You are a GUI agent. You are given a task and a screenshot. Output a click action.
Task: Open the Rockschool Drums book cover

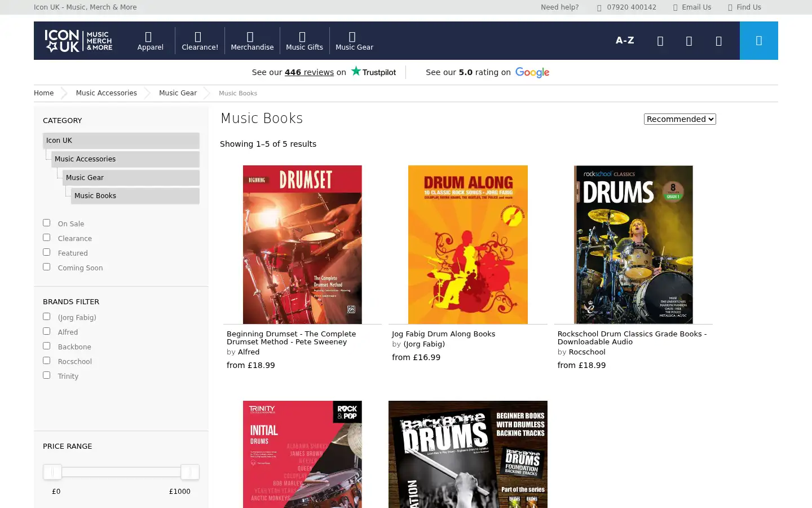pos(633,244)
